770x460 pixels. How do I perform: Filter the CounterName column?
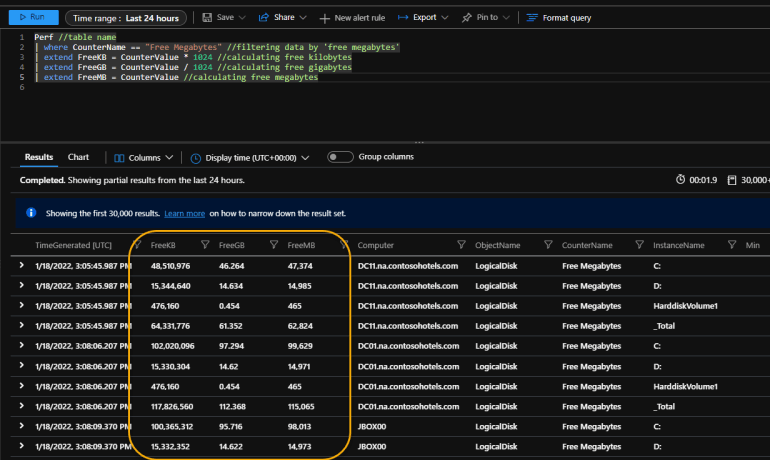coord(636,245)
